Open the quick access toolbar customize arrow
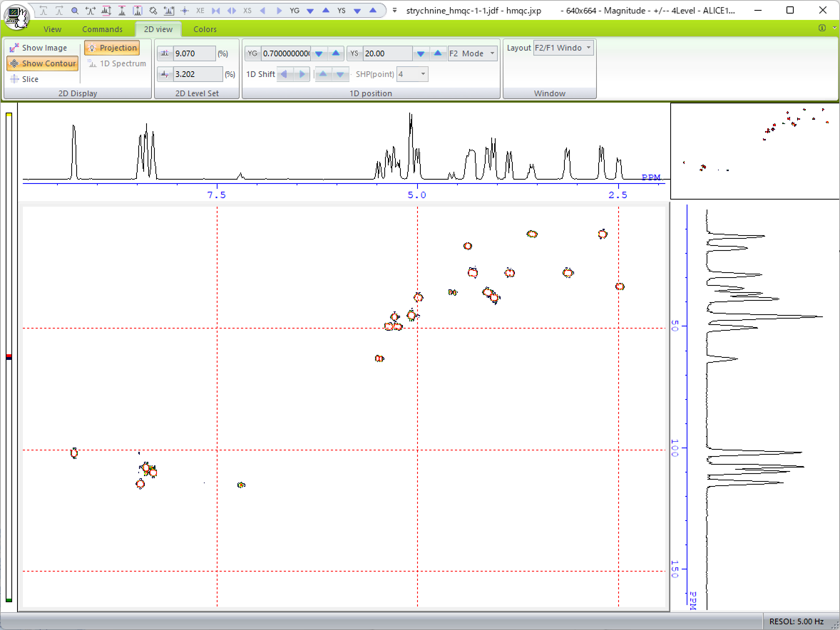 pos(394,11)
